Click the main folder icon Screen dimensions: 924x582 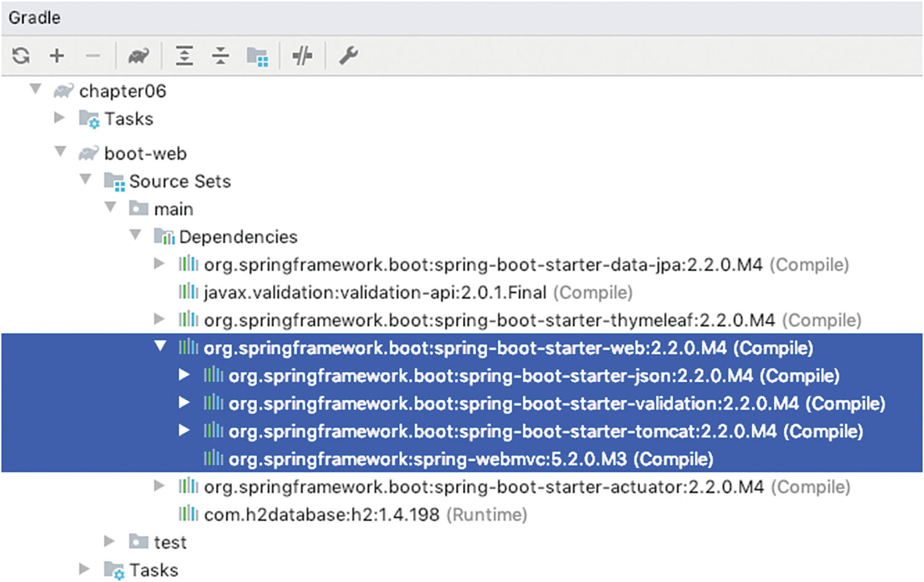pos(139,208)
